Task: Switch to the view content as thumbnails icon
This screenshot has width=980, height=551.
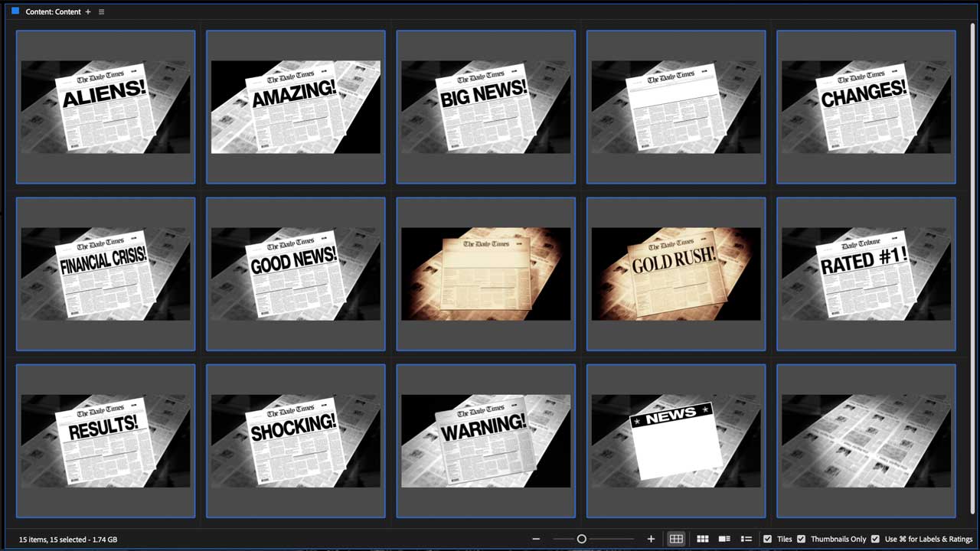Action: (x=702, y=539)
